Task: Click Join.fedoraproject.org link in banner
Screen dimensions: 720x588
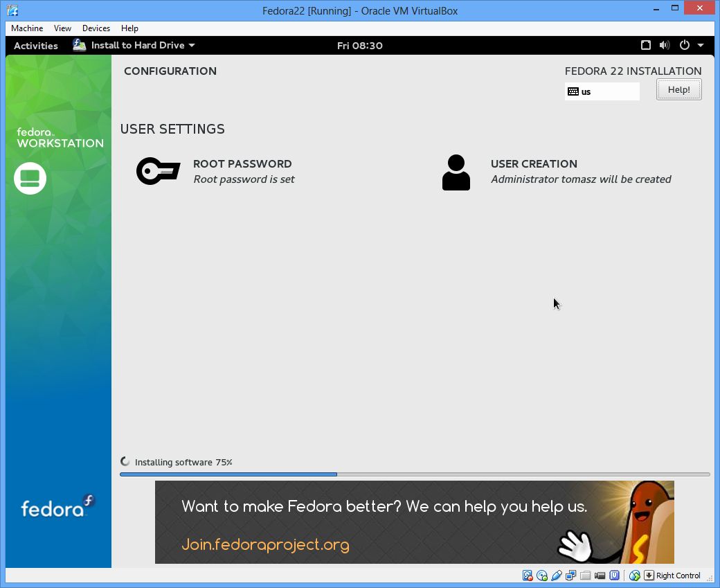Action: [x=265, y=544]
